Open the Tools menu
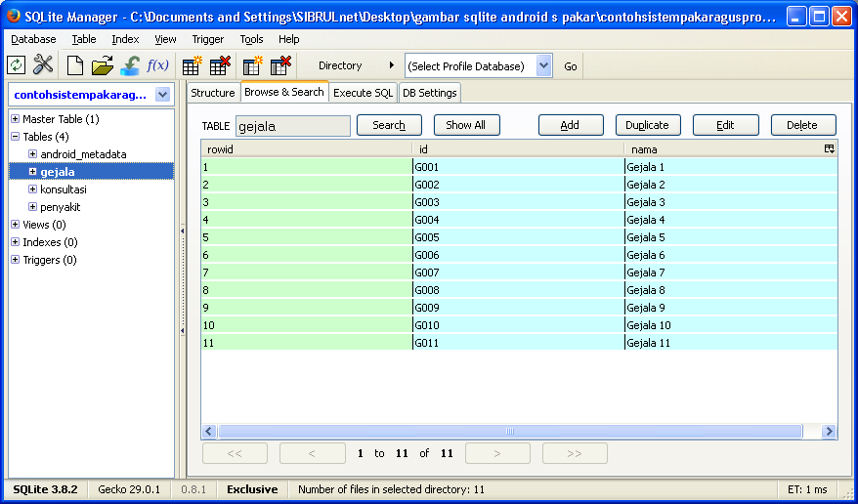858x504 pixels. point(252,39)
